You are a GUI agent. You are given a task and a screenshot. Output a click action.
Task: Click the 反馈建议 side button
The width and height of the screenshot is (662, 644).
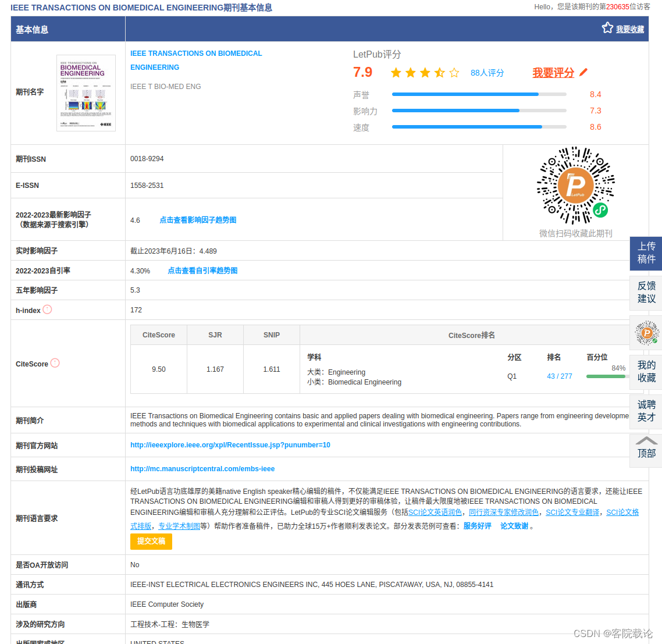coord(646,292)
